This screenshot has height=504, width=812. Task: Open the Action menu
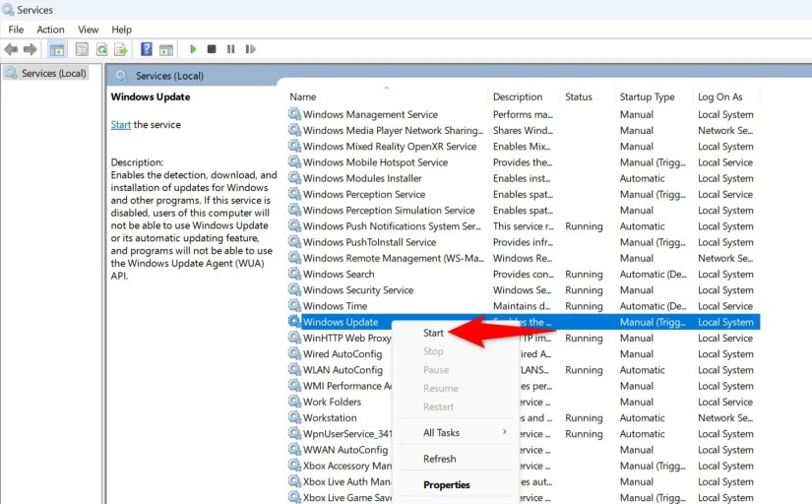(50, 30)
